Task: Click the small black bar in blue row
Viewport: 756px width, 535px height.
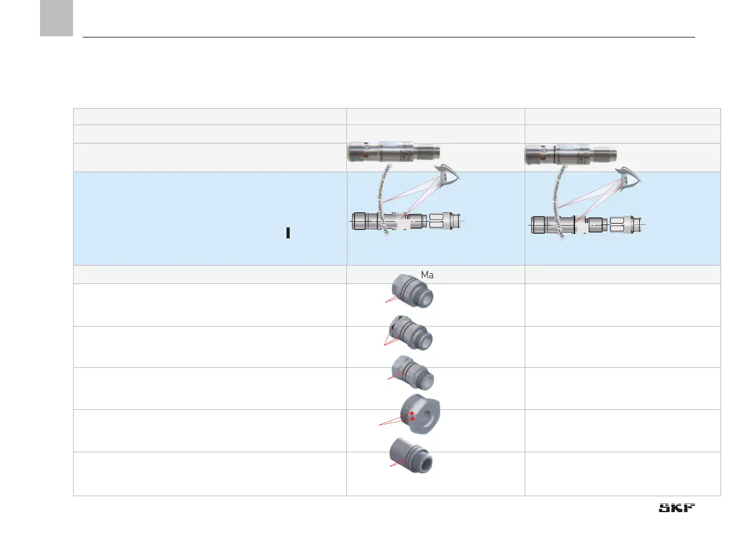Action: coord(288,233)
